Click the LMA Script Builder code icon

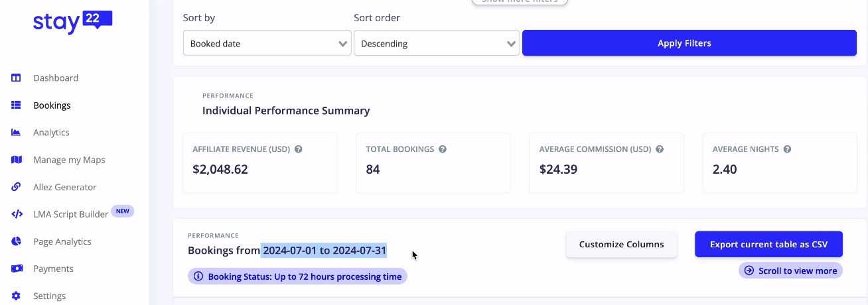(17, 214)
